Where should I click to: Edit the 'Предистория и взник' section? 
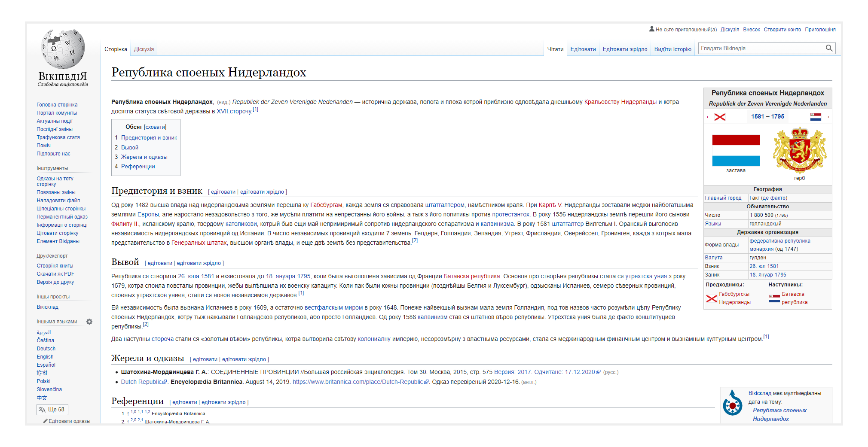point(223,192)
